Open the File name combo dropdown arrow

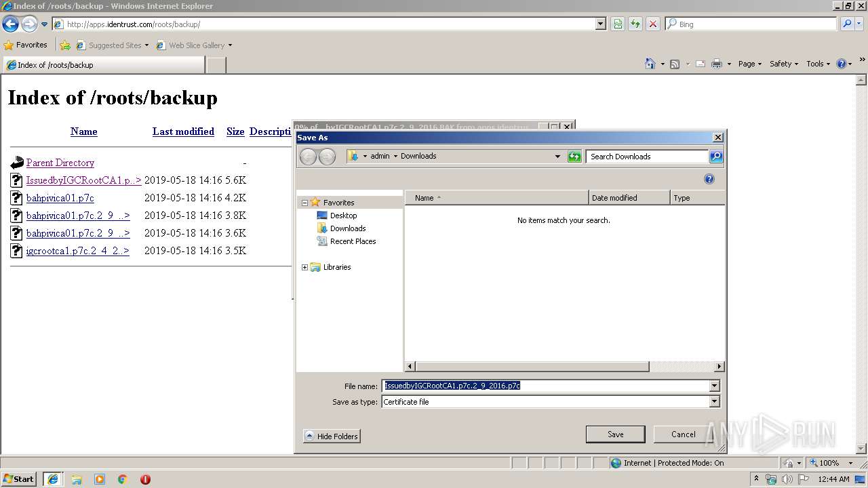point(714,386)
